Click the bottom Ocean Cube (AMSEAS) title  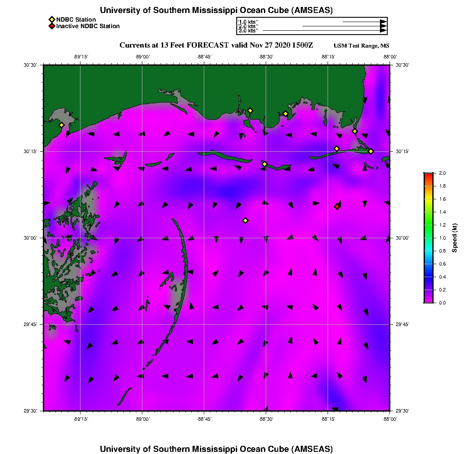(x=216, y=448)
